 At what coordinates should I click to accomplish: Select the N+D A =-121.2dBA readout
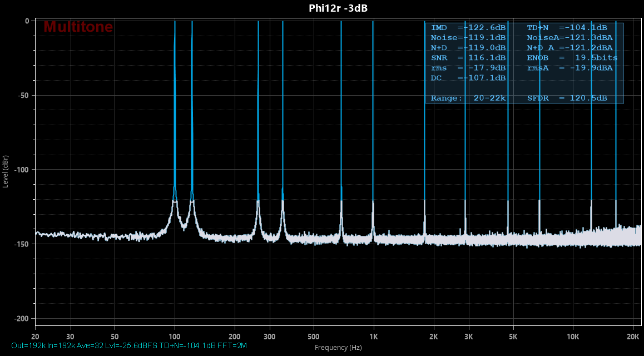[x=569, y=48]
